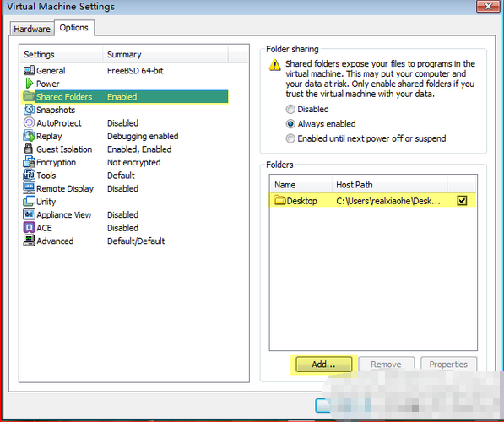Click the Snapshots clock icon
The height and width of the screenshot is (422, 504).
tap(29, 110)
